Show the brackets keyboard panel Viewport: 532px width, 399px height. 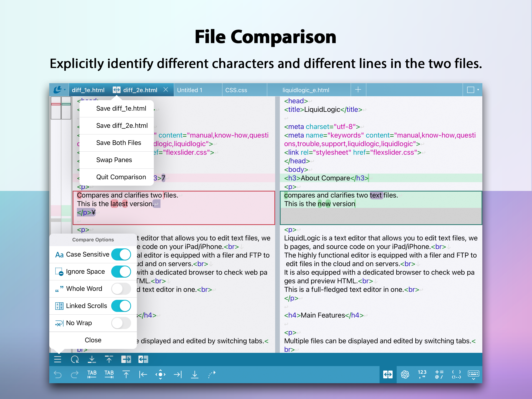[x=456, y=374]
